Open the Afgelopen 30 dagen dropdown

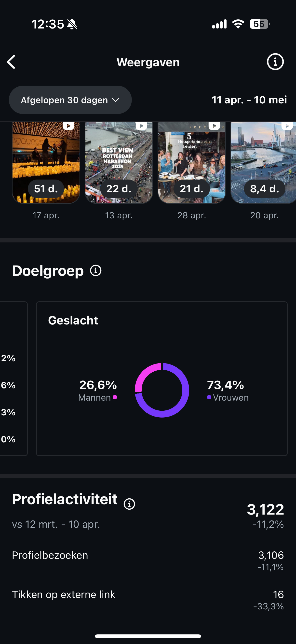70,100
